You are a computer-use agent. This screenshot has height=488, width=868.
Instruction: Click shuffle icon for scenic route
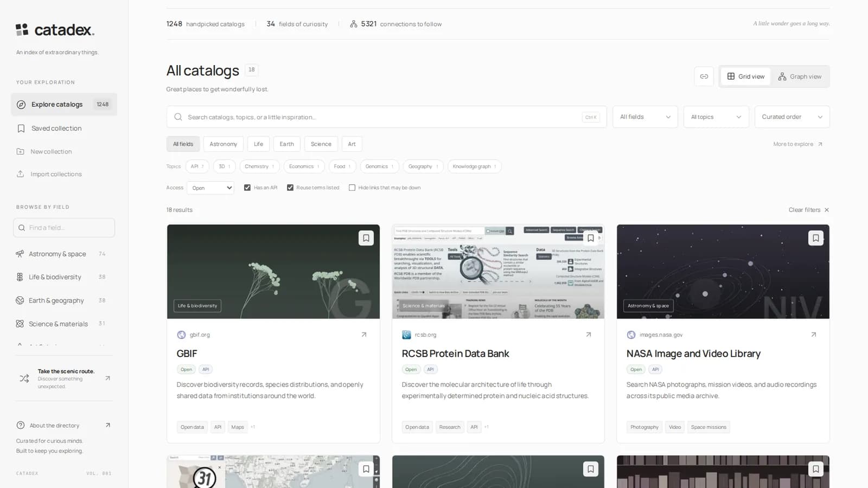point(24,378)
